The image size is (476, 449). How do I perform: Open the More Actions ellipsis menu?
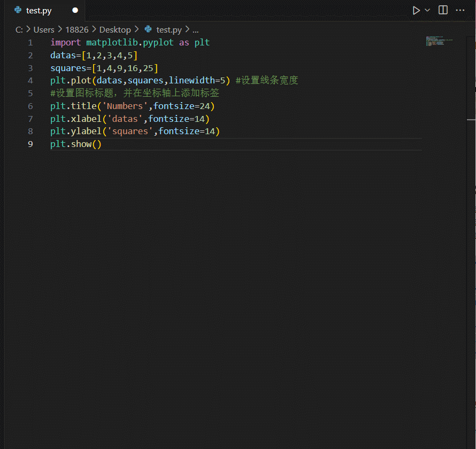point(460,10)
